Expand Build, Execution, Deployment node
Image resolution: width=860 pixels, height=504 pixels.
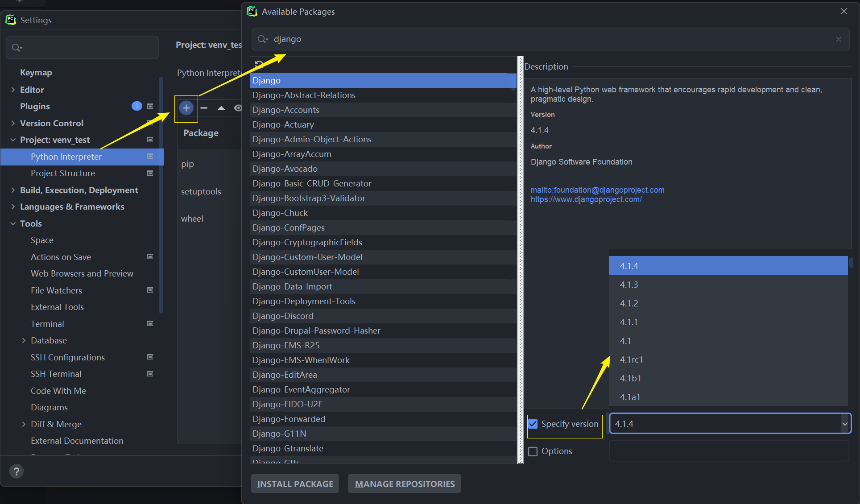click(13, 190)
